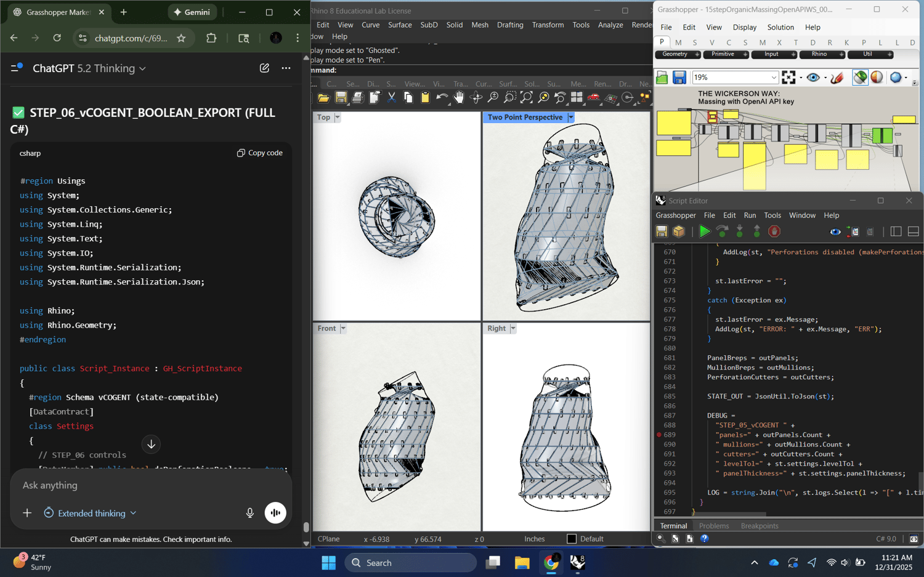Open the Solution menu in Grasshopper
The width and height of the screenshot is (924, 577).
780,27
